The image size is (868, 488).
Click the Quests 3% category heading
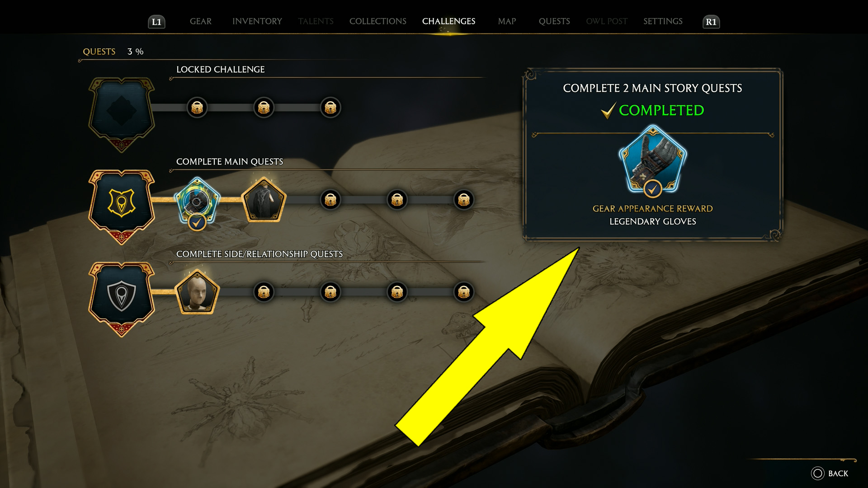point(113,52)
